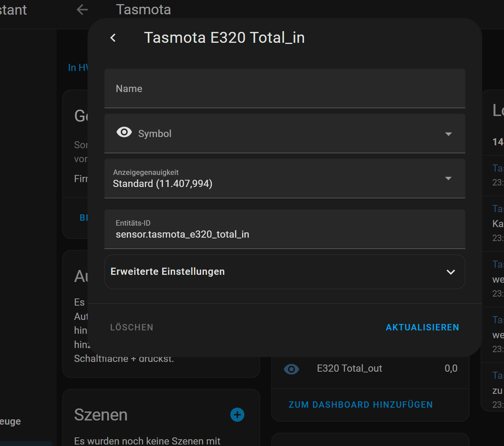Click the partially hidden 'In H' link
The image size is (504, 446).
[x=77, y=68]
